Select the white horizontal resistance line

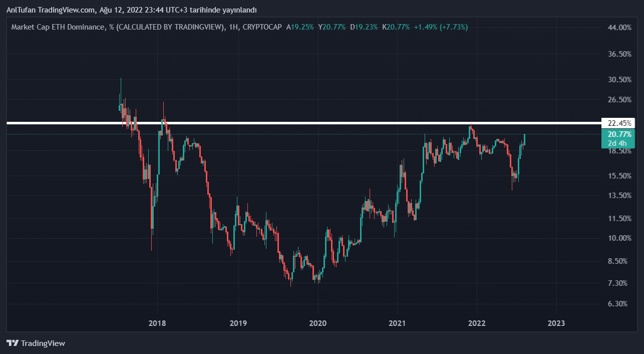coord(303,123)
